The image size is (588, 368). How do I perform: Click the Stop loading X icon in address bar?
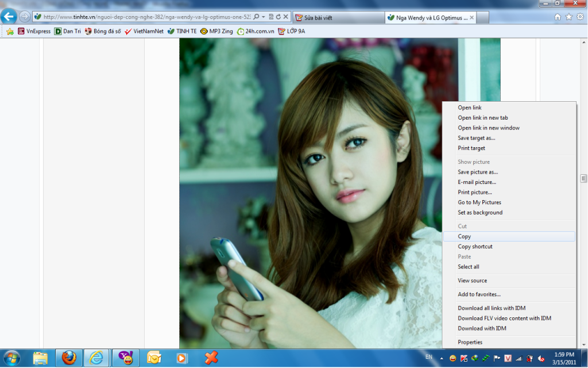click(286, 17)
